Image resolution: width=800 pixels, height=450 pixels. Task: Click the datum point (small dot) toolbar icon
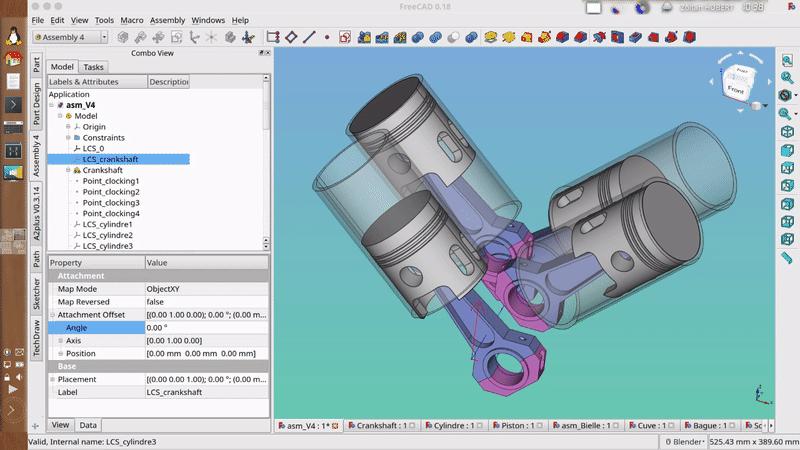point(327,37)
